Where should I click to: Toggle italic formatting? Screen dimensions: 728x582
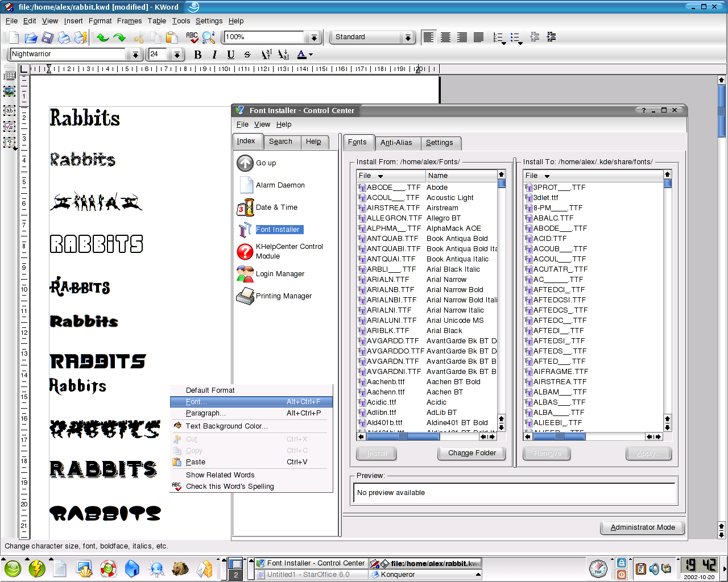pyautogui.click(x=214, y=55)
